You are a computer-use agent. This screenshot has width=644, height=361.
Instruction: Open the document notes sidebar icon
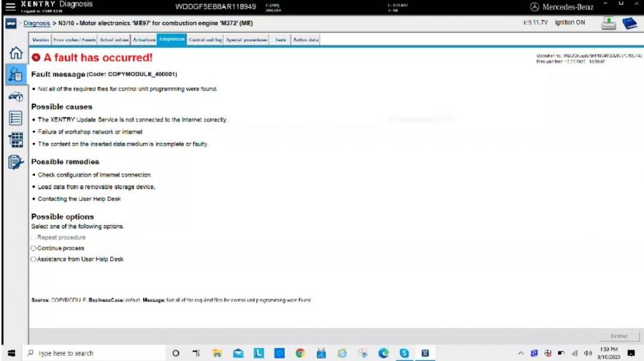pyautogui.click(x=14, y=162)
